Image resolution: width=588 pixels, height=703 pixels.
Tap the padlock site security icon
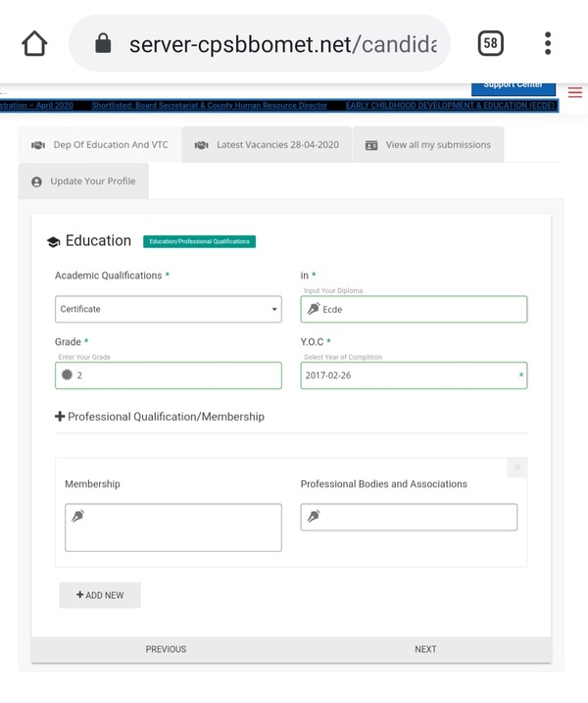click(x=102, y=44)
